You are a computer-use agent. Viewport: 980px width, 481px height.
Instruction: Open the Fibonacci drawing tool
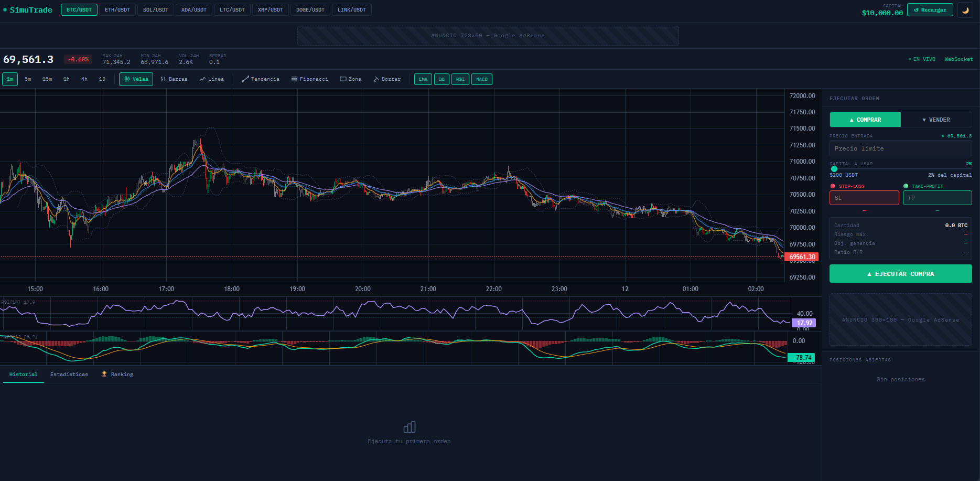(x=310, y=79)
